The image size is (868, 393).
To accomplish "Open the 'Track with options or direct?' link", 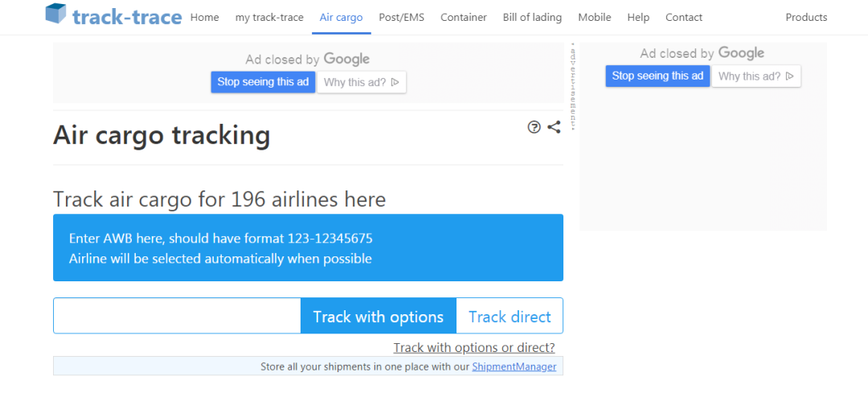I will [473, 348].
